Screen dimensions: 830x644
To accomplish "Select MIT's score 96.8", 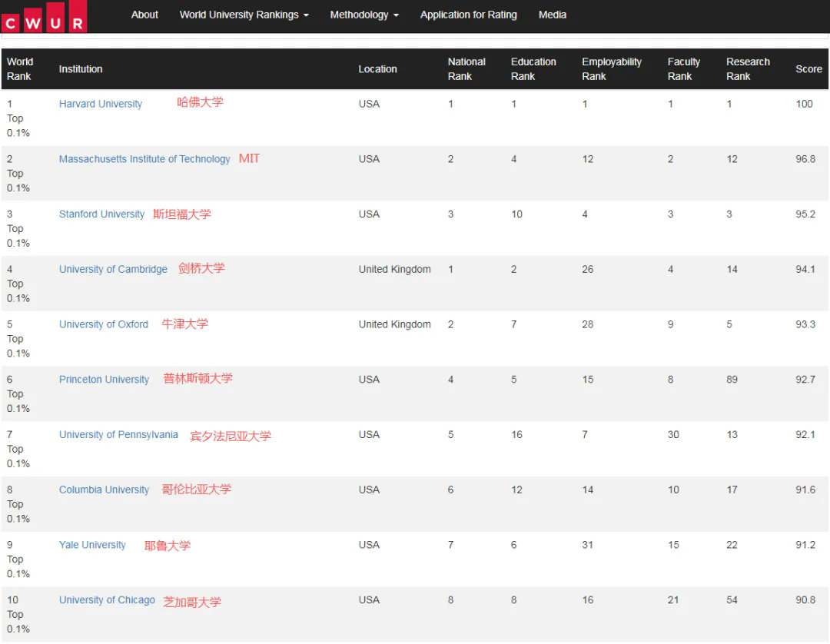I will 805,159.
